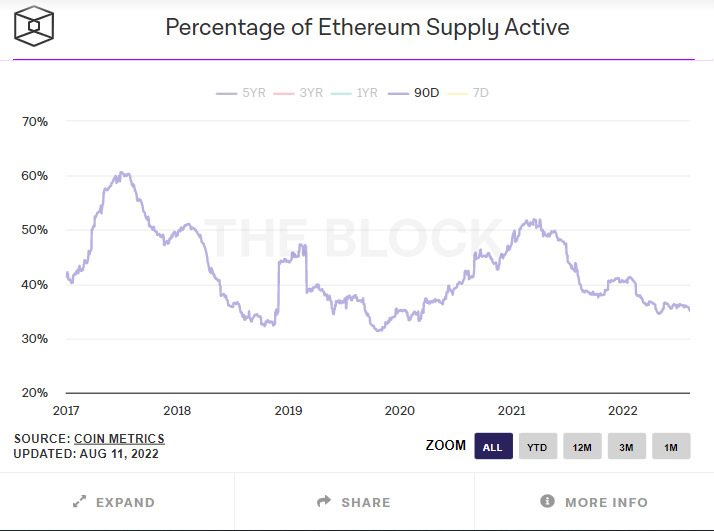This screenshot has width=714, height=531.
Task: Click the 2017 peak on chart line
Action: click(123, 173)
